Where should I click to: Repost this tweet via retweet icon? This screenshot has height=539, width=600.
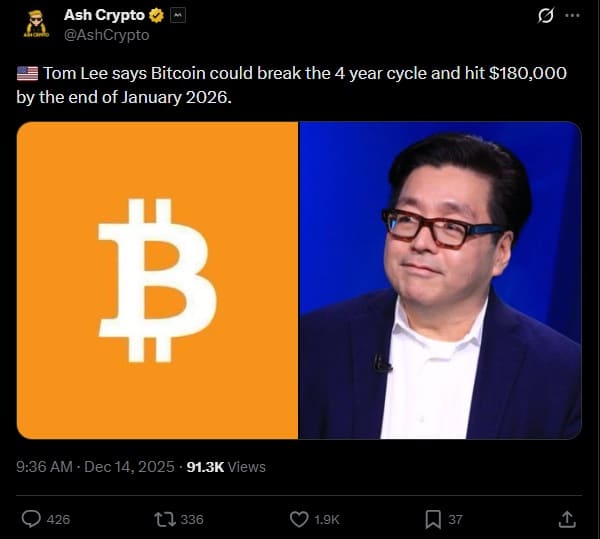[x=165, y=519]
